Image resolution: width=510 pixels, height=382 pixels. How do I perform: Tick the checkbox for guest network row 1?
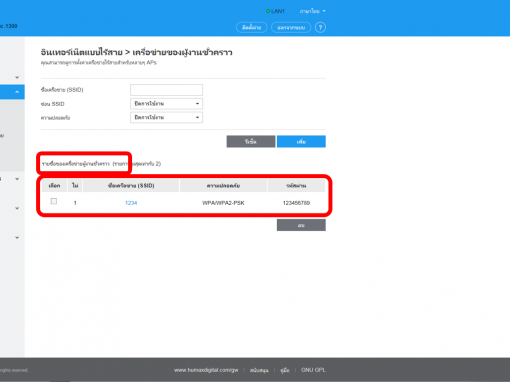(54, 201)
